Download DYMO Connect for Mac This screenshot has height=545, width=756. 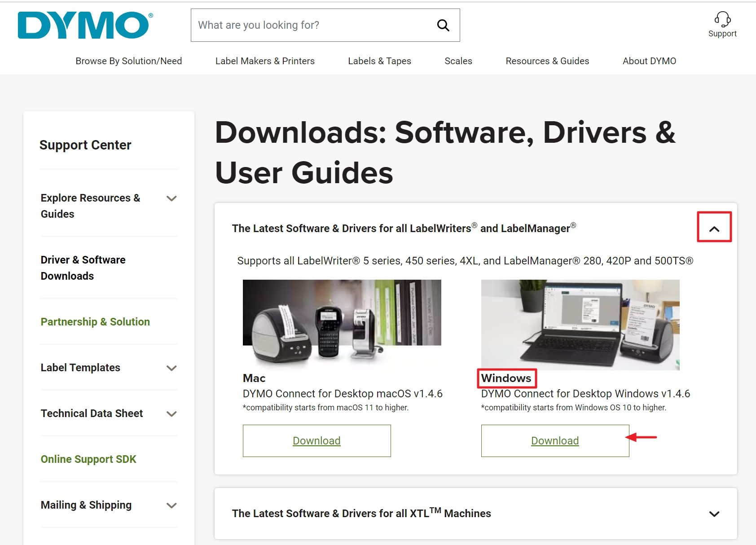[x=317, y=441]
